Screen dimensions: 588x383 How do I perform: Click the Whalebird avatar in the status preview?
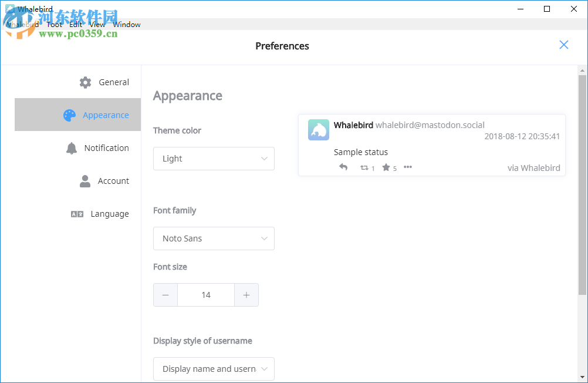318,130
